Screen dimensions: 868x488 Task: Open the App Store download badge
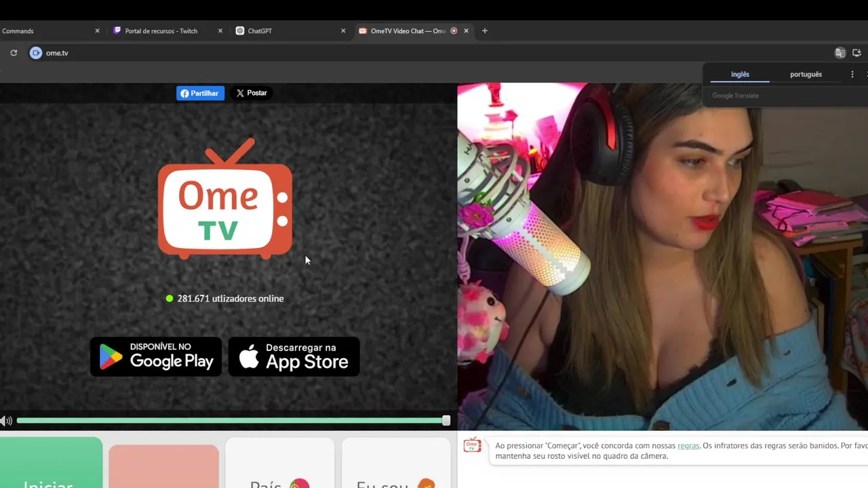pyautogui.click(x=294, y=356)
